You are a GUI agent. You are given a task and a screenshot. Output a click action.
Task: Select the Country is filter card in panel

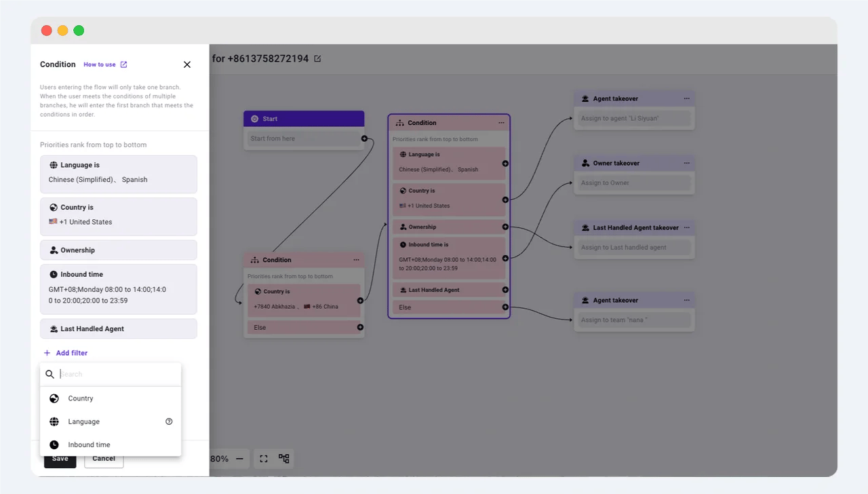[x=119, y=216]
